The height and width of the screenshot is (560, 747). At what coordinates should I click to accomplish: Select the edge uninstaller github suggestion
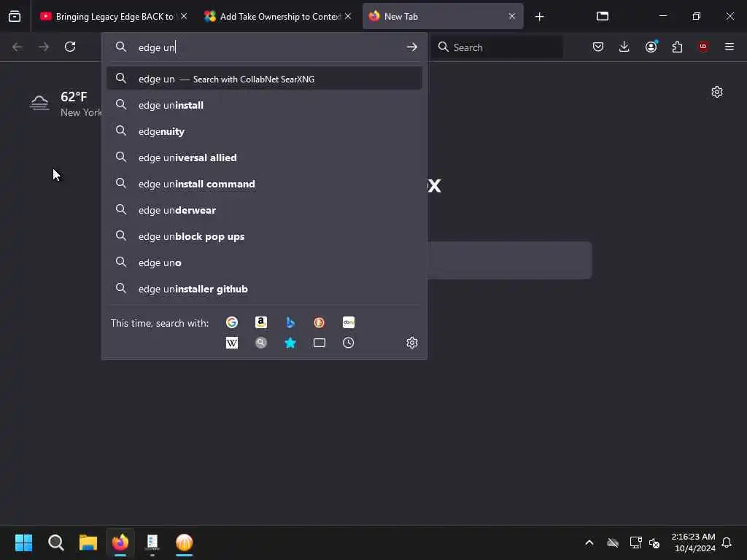[264, 289]
